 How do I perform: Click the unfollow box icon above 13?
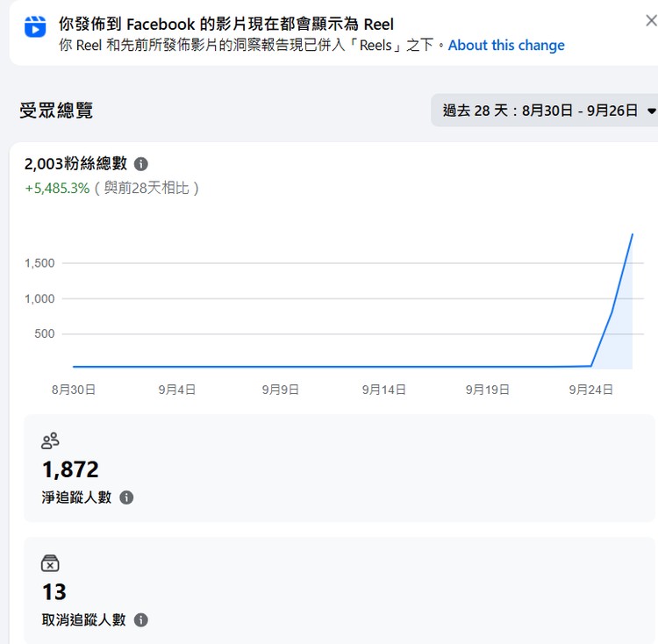pyautogui.click(x=50, y=563)
